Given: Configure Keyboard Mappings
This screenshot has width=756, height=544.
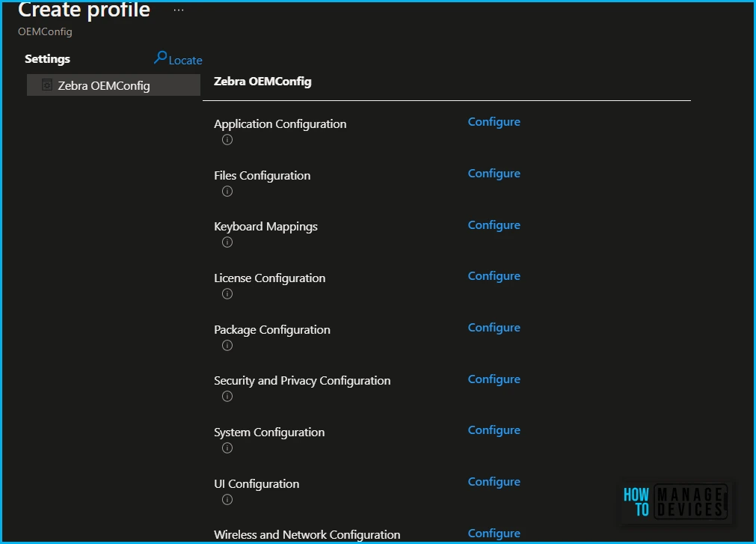Looking at the screenshot, I should click(494, 225).
